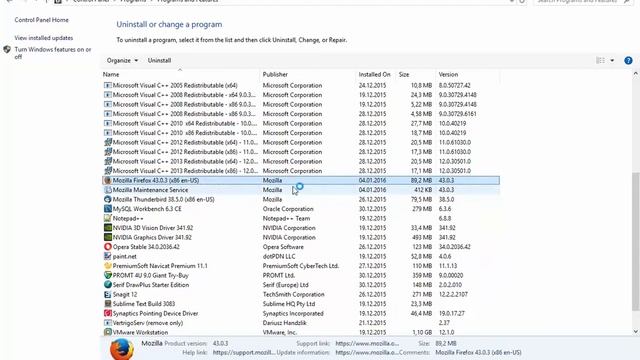
Task: Click the VertrigoServ program icon
Action: (x=107, y=323)
